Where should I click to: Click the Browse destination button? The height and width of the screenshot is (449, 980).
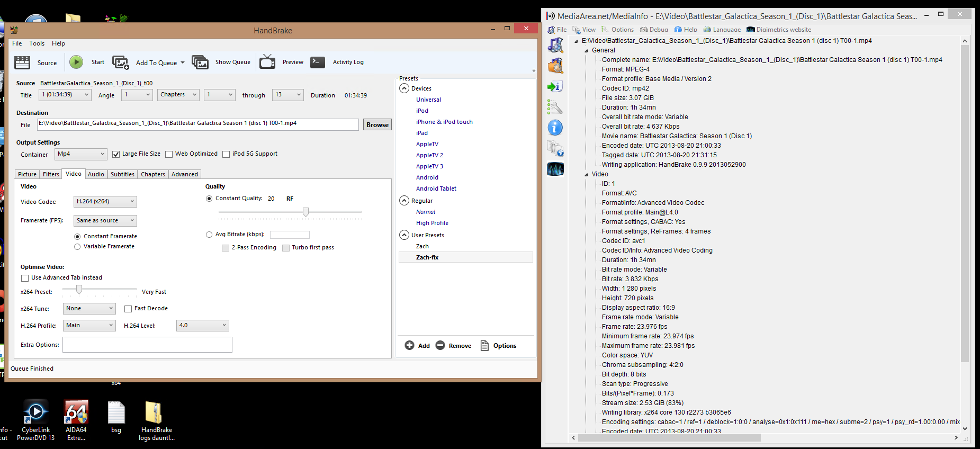[377, 125]
